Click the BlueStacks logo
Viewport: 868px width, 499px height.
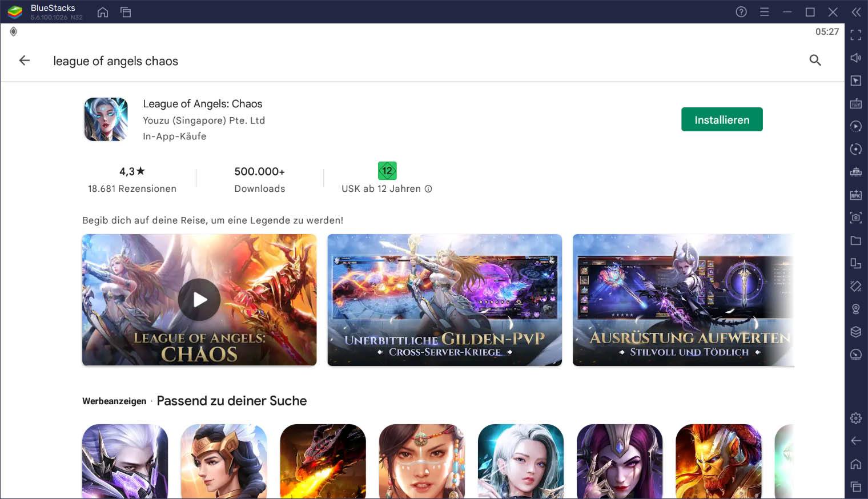coord(15,12)
